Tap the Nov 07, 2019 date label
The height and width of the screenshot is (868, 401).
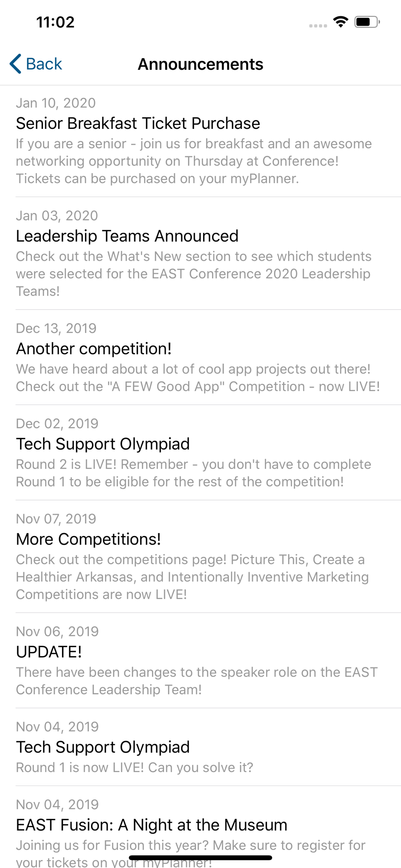[56, 519]
